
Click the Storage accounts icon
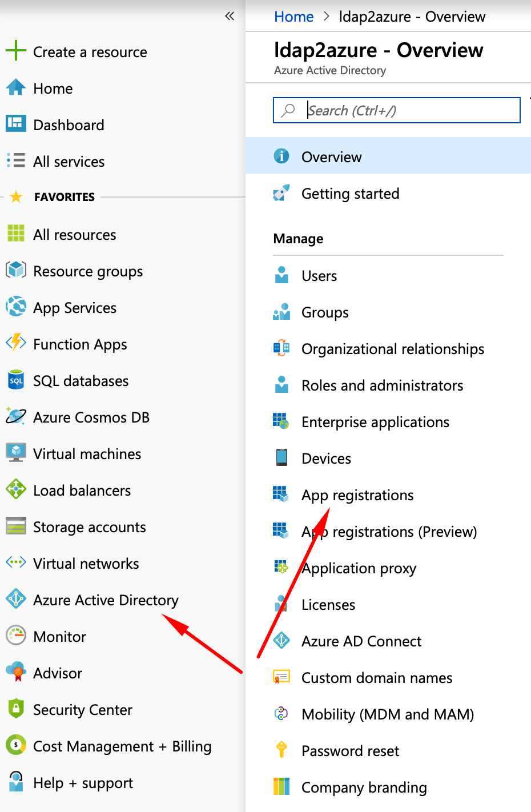coord(16,525)
